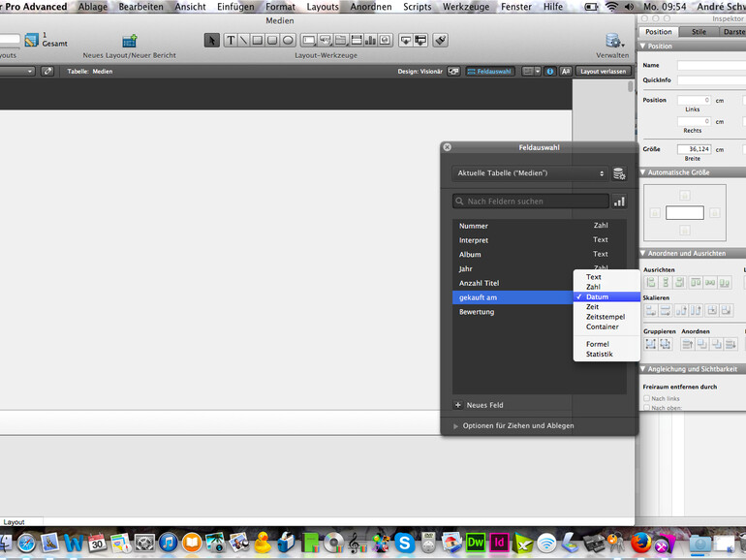Select the Rounded Rectangle tool

(x=272, y=41)
